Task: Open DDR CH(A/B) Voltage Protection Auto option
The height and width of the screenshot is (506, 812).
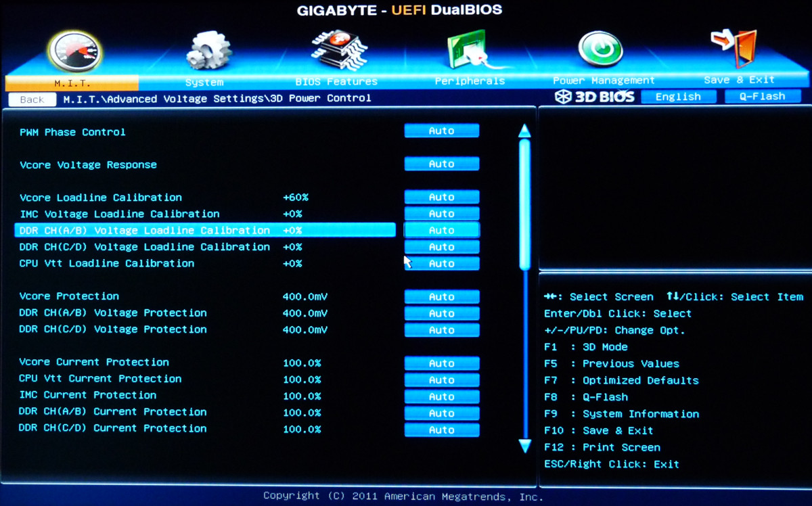Action: (442, 313)
